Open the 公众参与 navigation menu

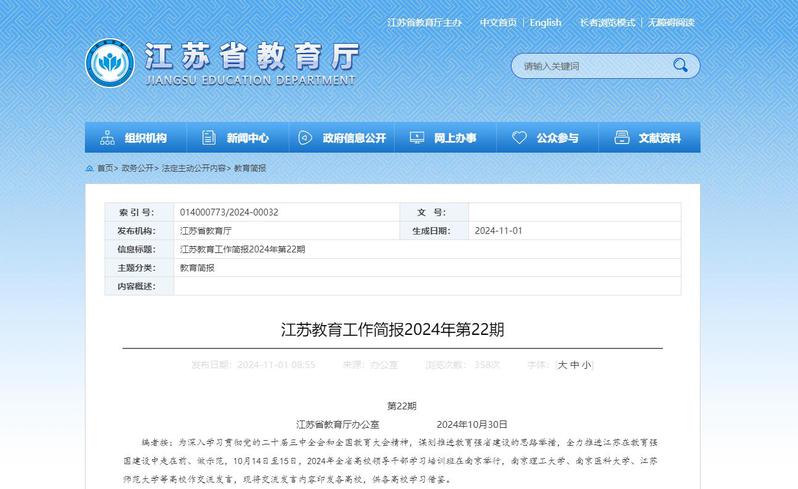[x=557, y=138]
